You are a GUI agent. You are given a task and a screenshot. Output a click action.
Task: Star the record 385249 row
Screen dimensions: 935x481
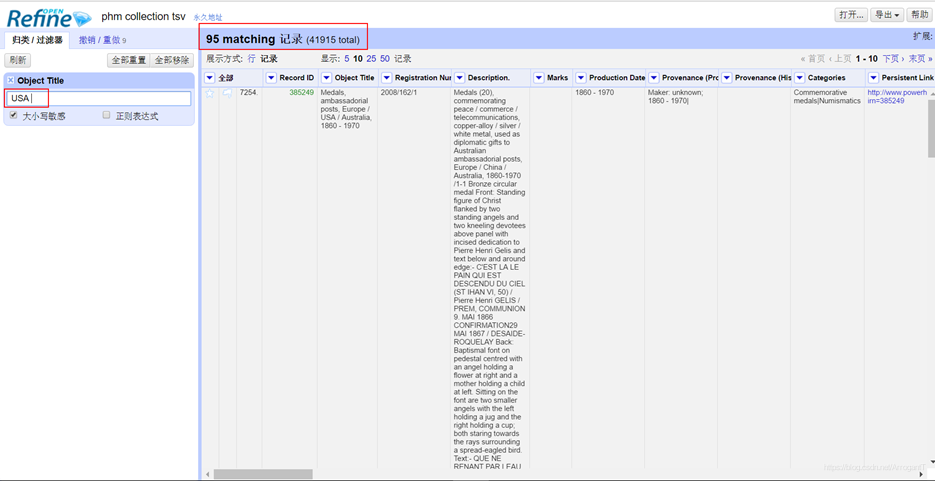point(209,93)
